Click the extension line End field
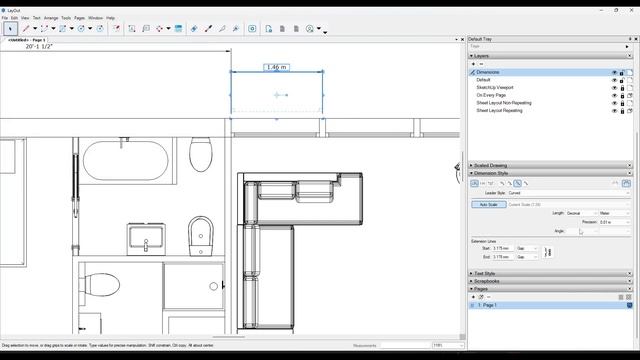The height and width of the screenshot is (360, 640). point(502,257)
